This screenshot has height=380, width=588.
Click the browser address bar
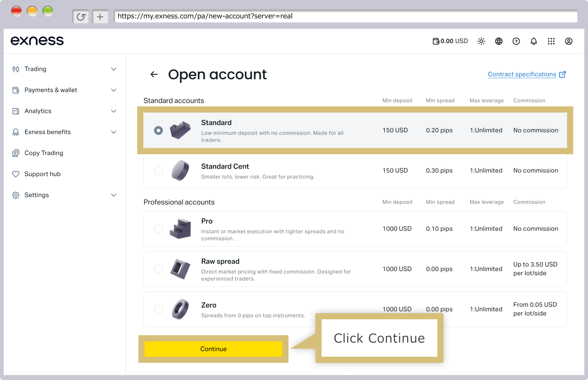345,16
